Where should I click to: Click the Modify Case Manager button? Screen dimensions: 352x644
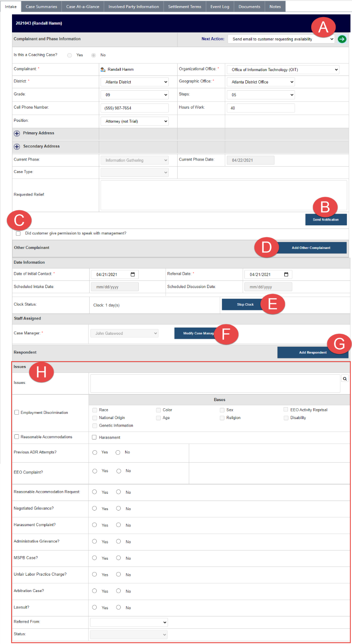pos(198,333)
